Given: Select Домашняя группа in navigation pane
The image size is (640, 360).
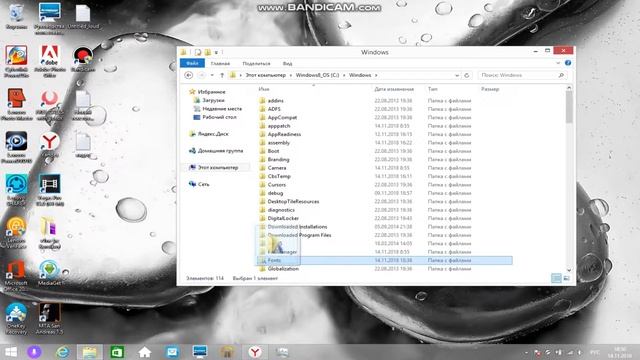Looking at the screenshot, I should click(220, 151).
